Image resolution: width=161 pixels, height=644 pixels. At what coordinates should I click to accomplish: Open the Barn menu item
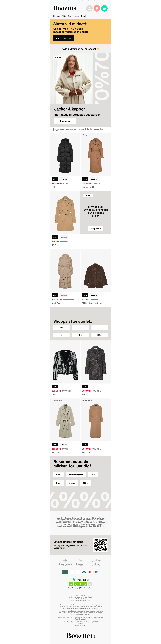(70, 16)
